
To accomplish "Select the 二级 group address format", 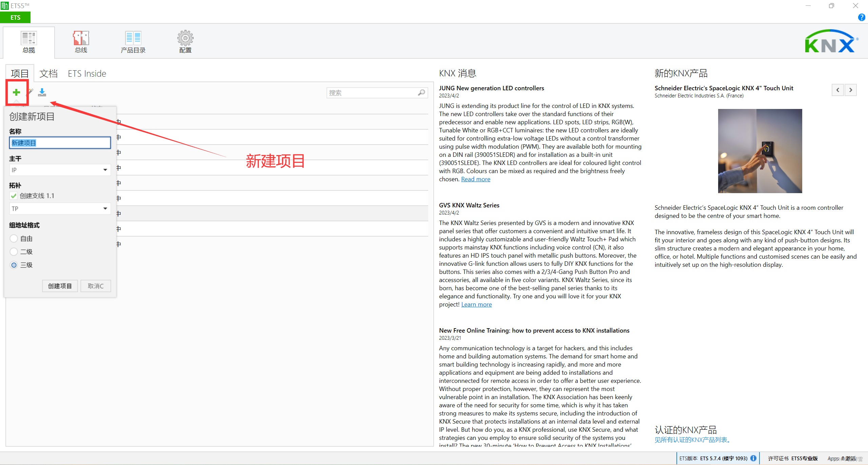I will [14, 252].
